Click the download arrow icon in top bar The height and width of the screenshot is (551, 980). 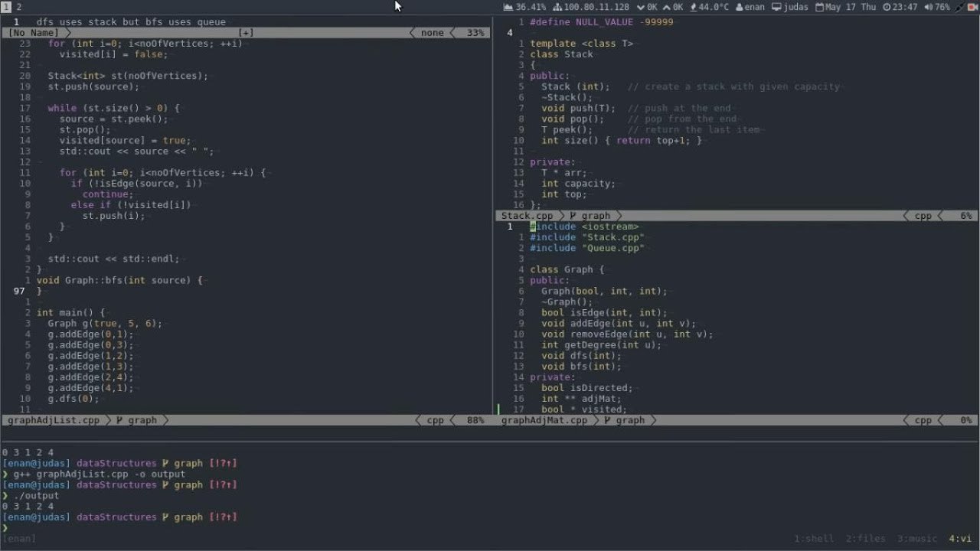pos(641,7)
